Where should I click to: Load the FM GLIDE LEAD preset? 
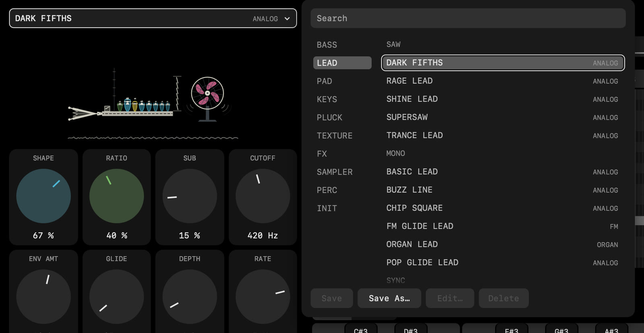click(x=503, y=226)
